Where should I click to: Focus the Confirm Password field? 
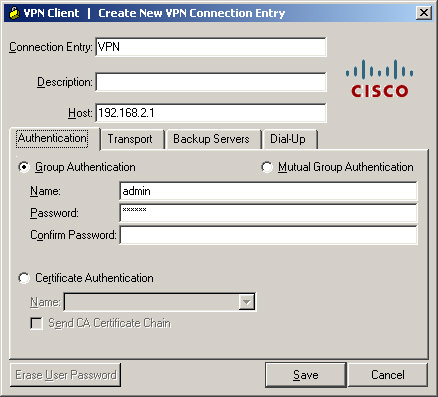pos(268,235)
